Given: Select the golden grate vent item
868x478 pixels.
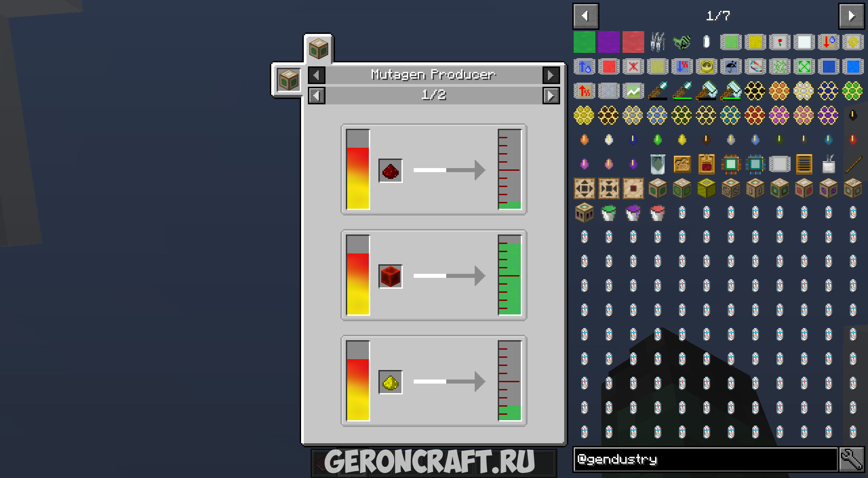Looking at the screenshot, I should click(x=804, y=164).
